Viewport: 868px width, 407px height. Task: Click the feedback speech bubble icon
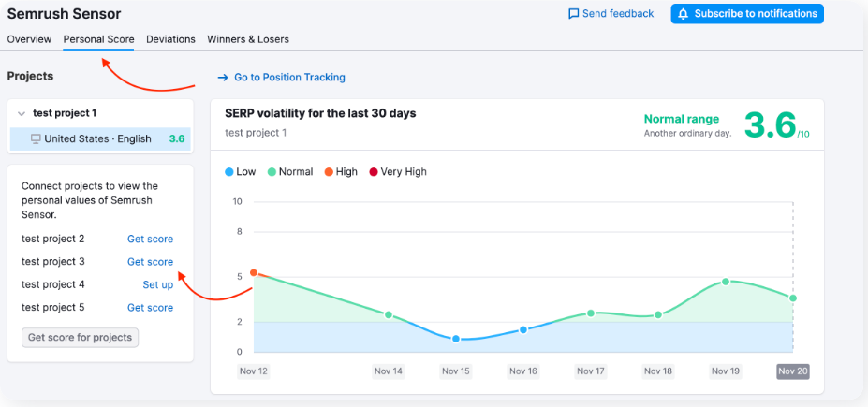573,14
